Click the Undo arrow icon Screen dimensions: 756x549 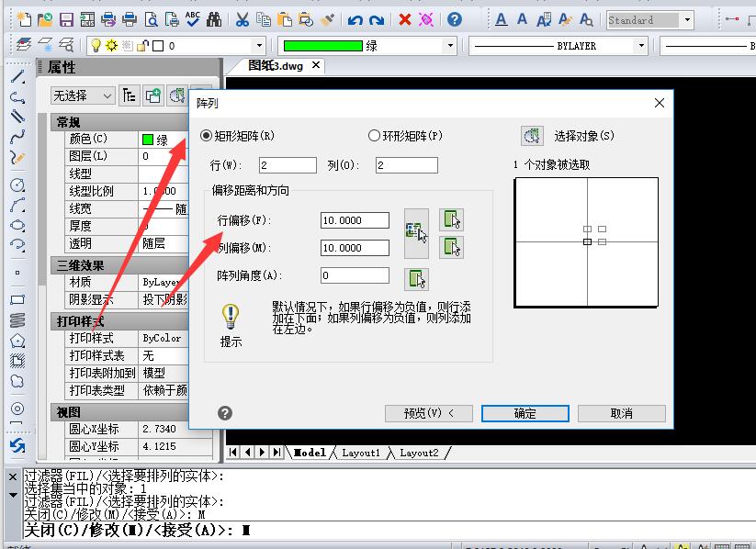[355, 19]
